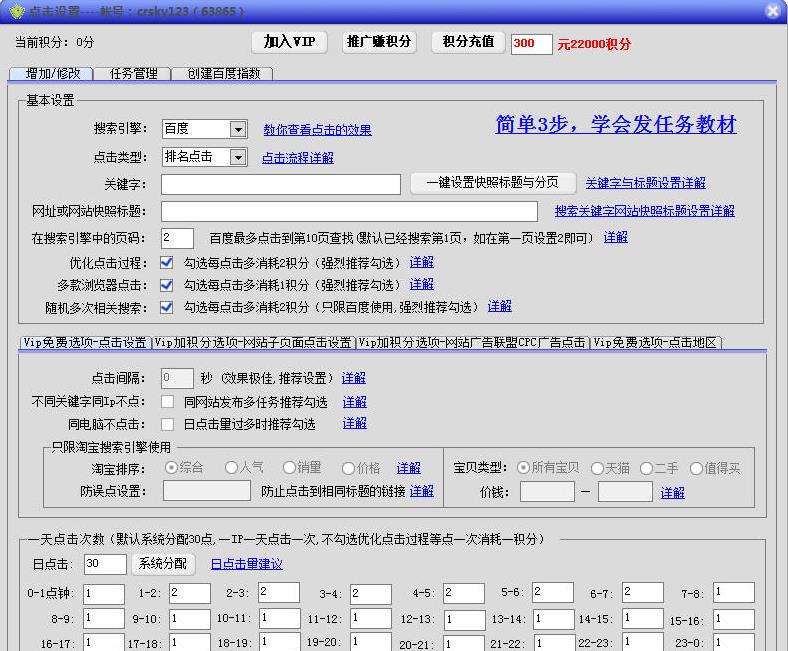Select Vip加积分选项-网站子页面点击设置 tab
This screenshot has width=788, height=651.
(254, 342)
